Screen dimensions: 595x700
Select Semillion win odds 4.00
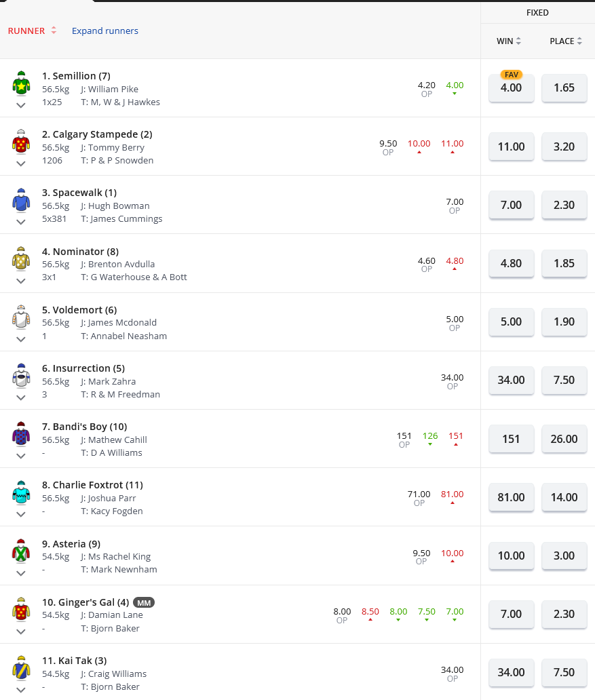[x=511, y=88]
